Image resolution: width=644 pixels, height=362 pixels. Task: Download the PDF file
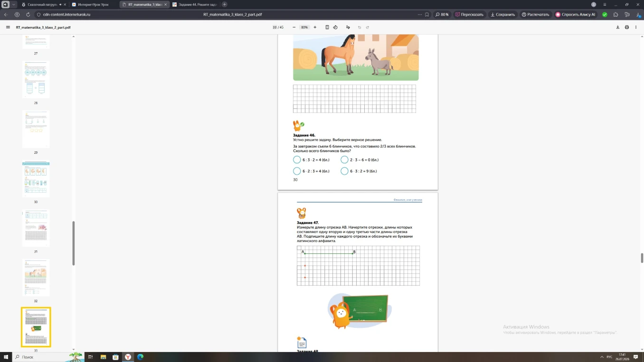tap(618, 28)
